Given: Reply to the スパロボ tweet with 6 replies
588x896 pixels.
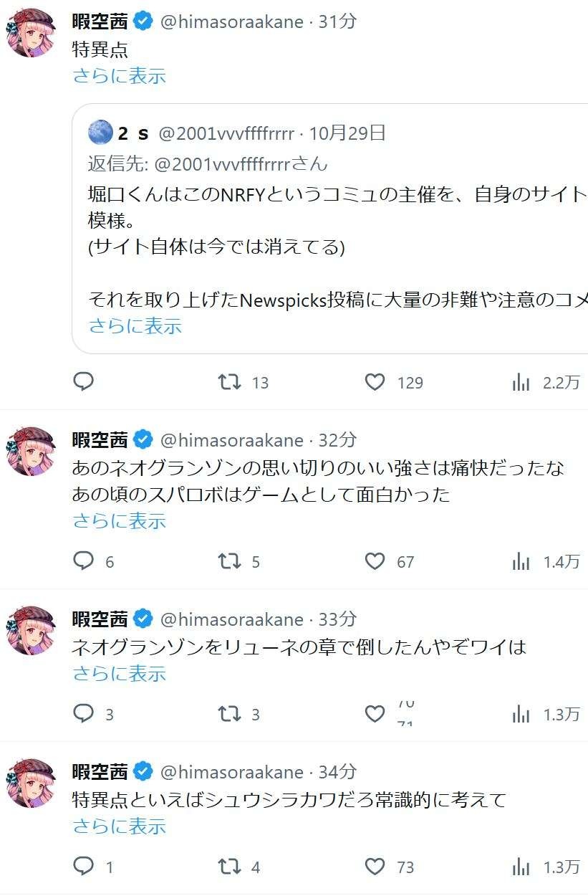Looking at the screenshot, I should click(x=84, y=561).
